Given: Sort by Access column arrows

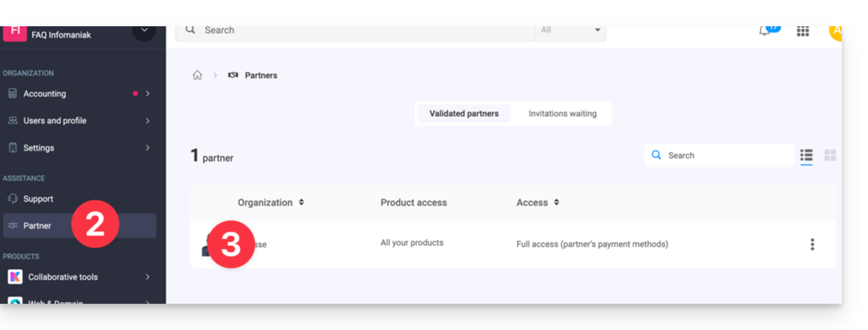Looking at the screenshot, I should [x=557, y=202].
